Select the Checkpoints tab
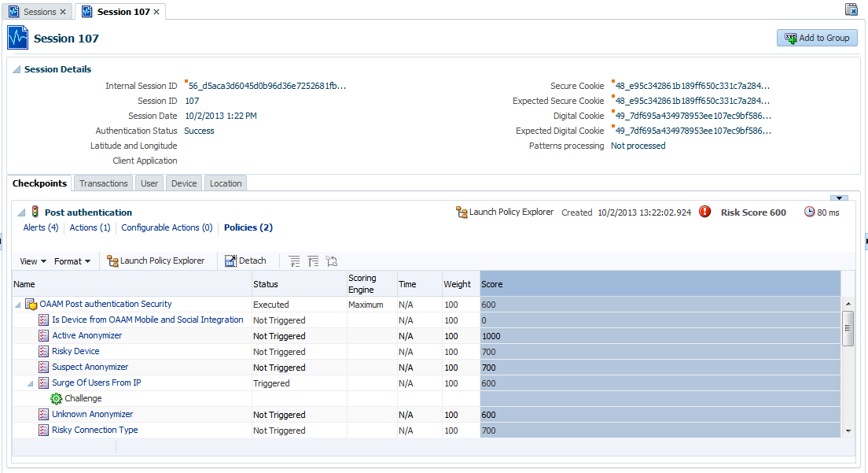The height and width of the screenshot is (473, 868). tap(39, 183)
